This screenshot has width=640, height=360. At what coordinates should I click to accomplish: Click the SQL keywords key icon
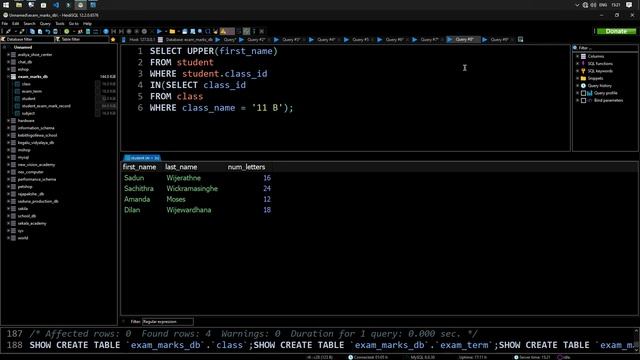tap(584, 71)
